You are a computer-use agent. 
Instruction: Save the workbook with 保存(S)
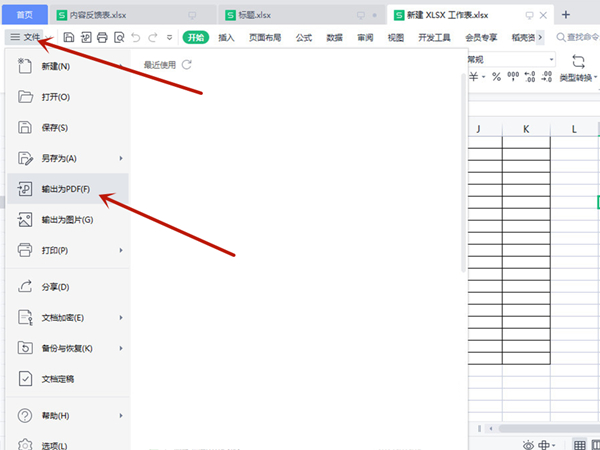55,128
